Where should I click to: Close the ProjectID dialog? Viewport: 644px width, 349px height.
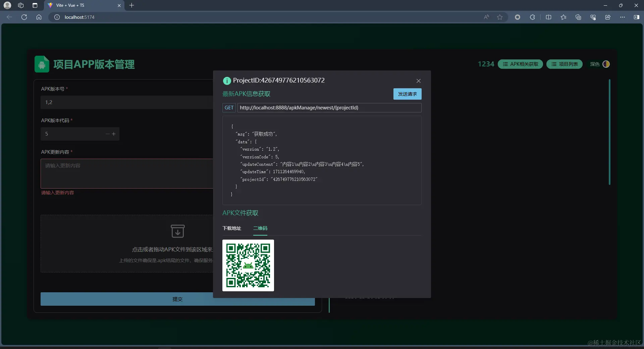[418, 81]
